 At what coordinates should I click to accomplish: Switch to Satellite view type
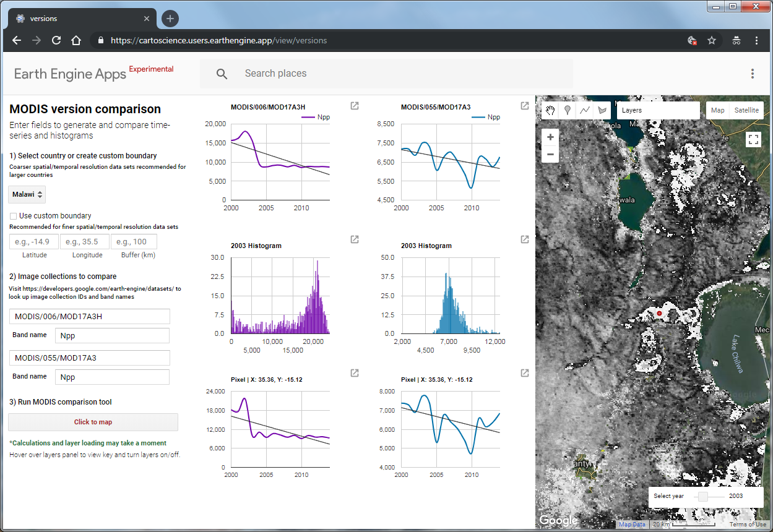click(x=746, y=110)
